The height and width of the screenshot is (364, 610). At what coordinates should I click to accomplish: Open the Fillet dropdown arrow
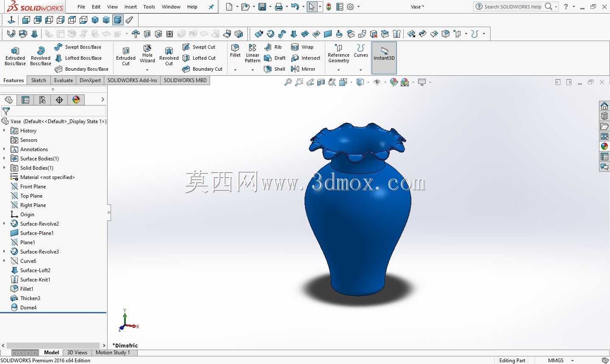pos(235,70)
